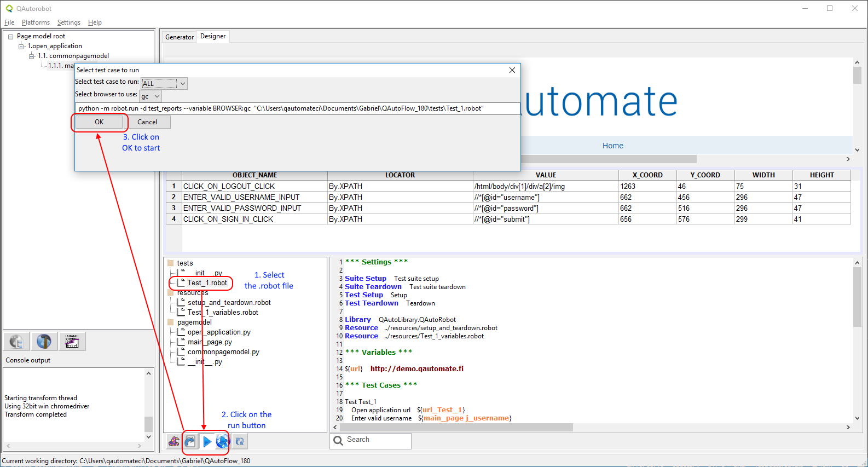The width and height of the screenshot is (868, 467).
Task: Click the globe with play arrow icon
Action: tap(222, 441)
